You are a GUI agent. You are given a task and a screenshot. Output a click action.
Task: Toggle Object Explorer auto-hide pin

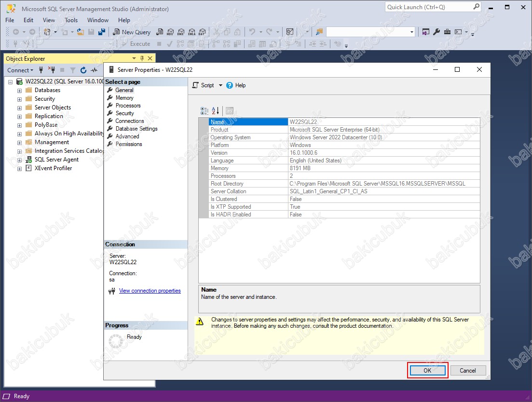(x=142, y=58)
